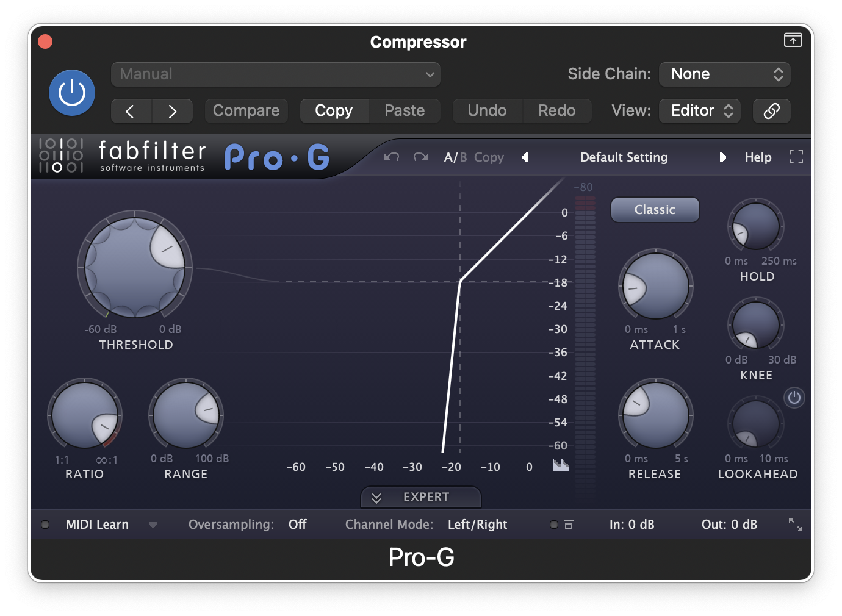
Task: Click the output options box icon
Action: tap(569, 525)
